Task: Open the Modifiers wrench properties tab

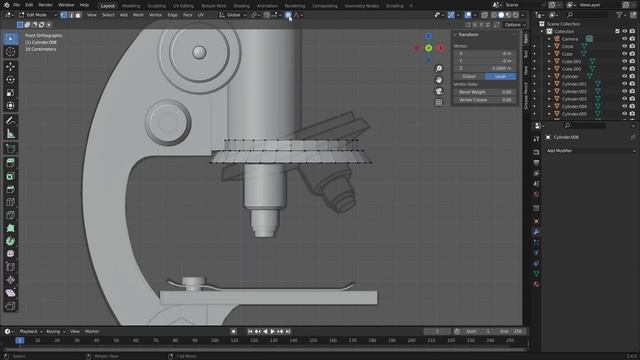Action: click(536, 232)
